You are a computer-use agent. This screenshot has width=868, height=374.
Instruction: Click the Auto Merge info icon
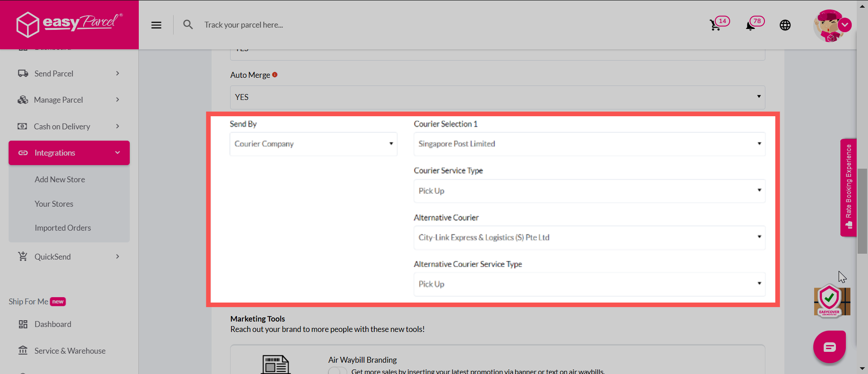point(275,75)
